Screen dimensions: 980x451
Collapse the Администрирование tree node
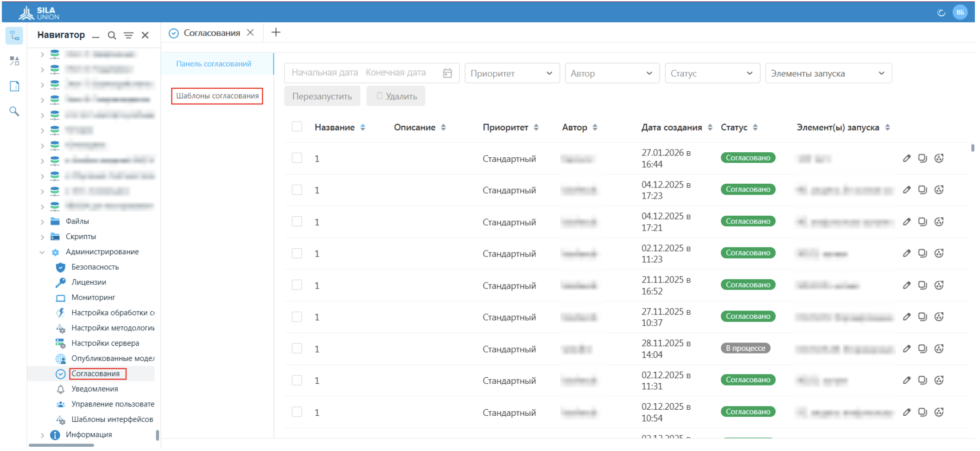pyautogui.click(x=42, y=251)
